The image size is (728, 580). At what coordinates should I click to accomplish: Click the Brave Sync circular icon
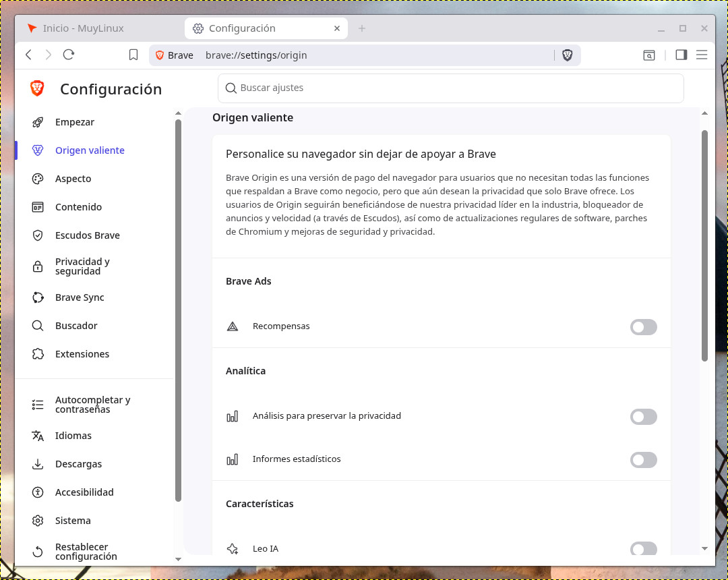point(38,297)
